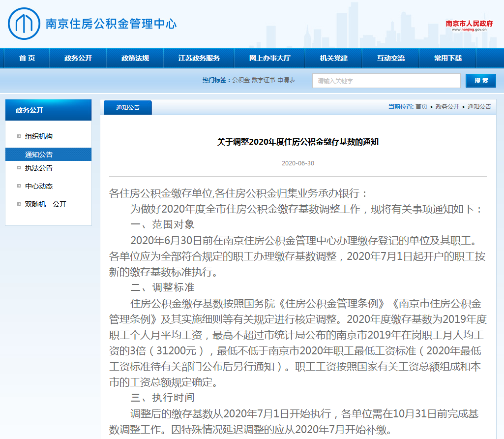Click the bullet icon beside 组织机构

pyautogui.click(x=19, y=136)
